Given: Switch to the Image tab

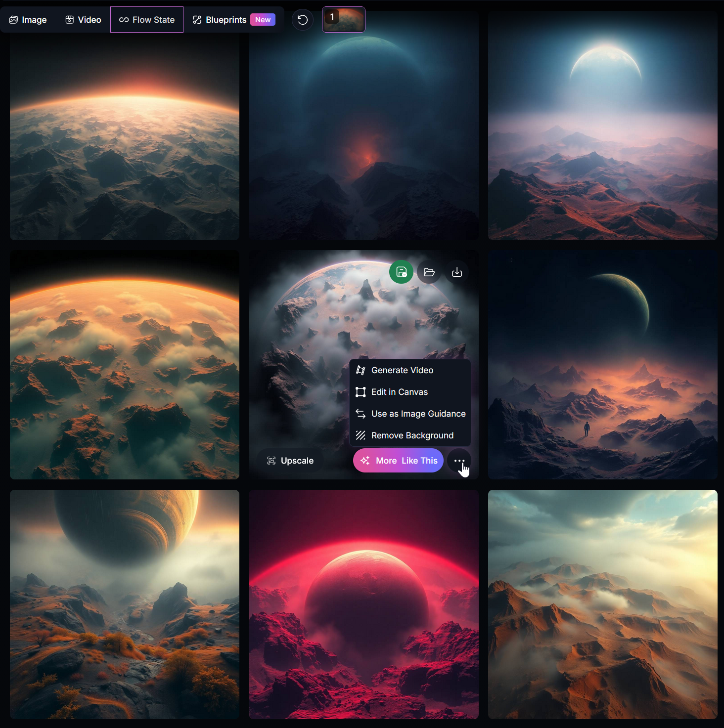Looking at the screenshot, I should tap(28, 20).
